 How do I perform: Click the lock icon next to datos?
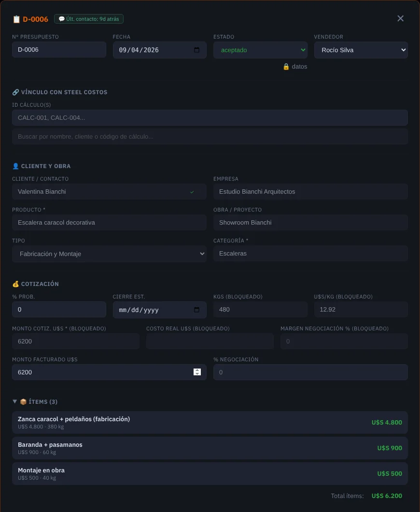(286, 67)
